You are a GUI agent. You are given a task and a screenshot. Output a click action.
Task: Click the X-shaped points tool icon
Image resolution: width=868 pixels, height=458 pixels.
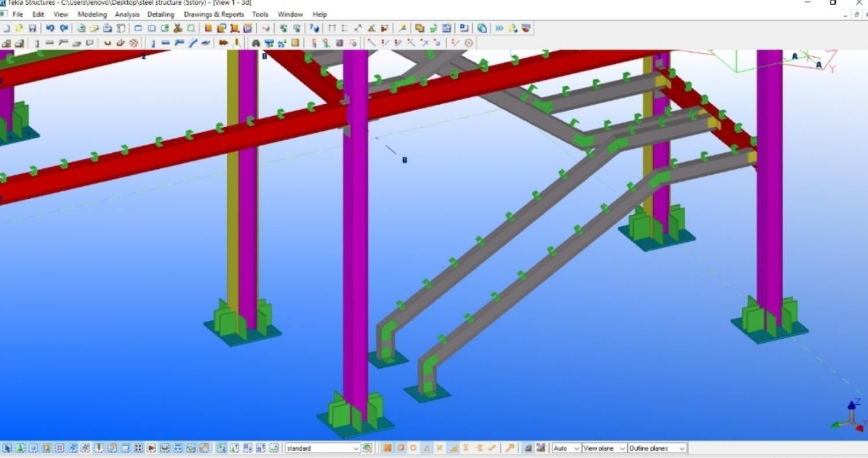point(424,43)
